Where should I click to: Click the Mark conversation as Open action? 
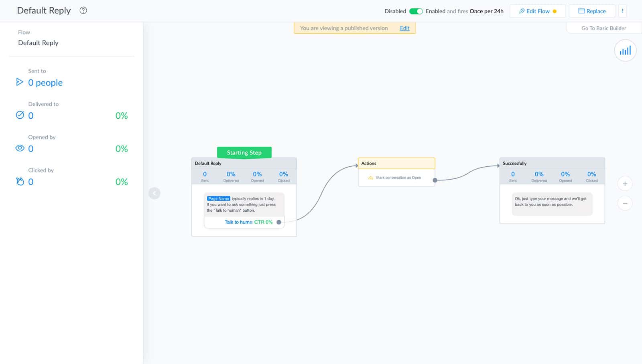pyautogui.click(x=394, y=178)
